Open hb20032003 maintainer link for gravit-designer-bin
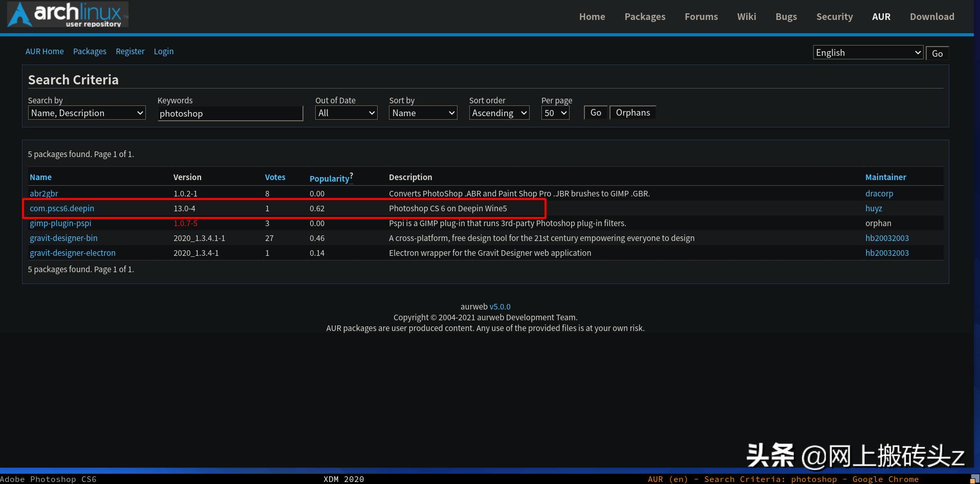The width and height of the screenshot is (980, 484). [x=887, y=238]
